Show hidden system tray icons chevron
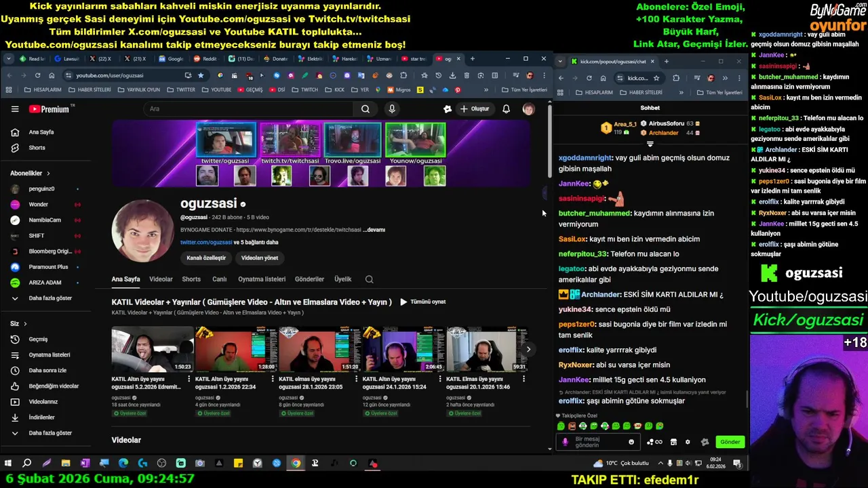 660,464
